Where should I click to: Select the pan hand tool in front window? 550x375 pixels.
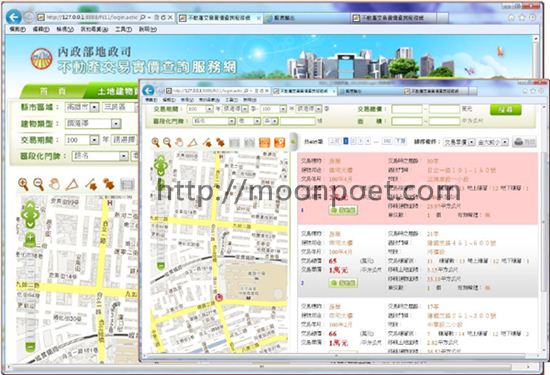tap(179, 142)
